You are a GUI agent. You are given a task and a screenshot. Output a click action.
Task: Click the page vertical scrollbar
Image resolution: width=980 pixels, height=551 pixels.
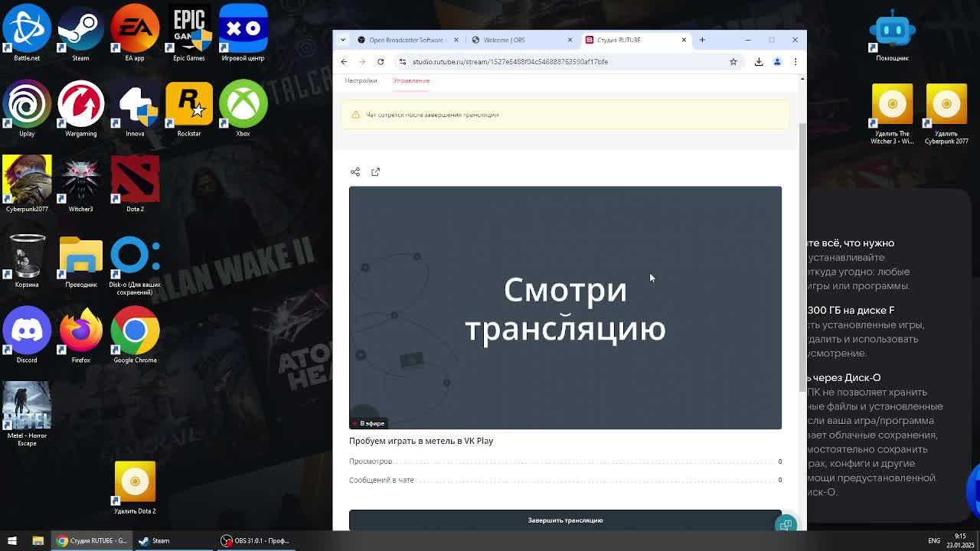[802, 253]
